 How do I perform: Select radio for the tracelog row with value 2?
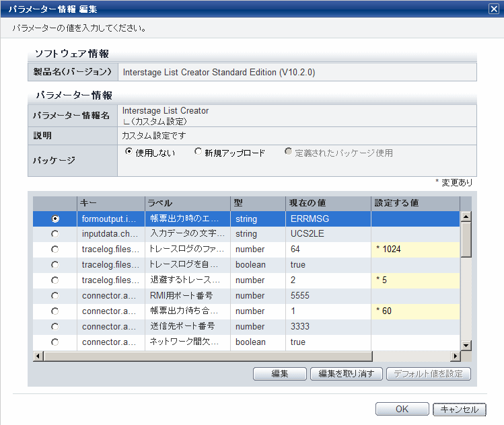pyautogui.click(x=55, y=280)
